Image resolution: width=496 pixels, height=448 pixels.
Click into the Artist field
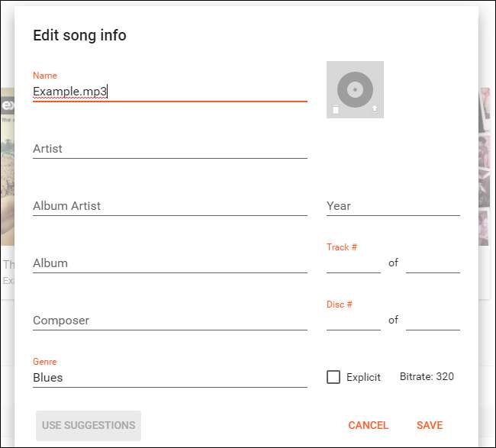click(169, 149)
